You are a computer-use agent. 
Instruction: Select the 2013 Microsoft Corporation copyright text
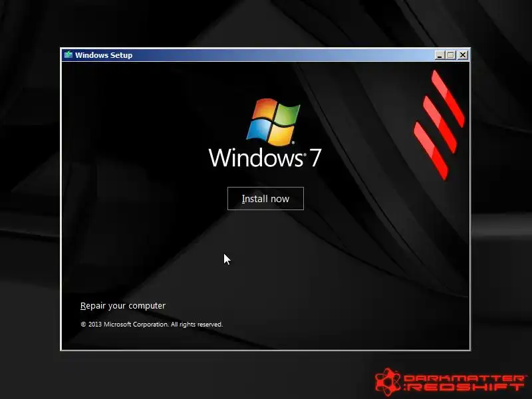(x=152, y=325)
